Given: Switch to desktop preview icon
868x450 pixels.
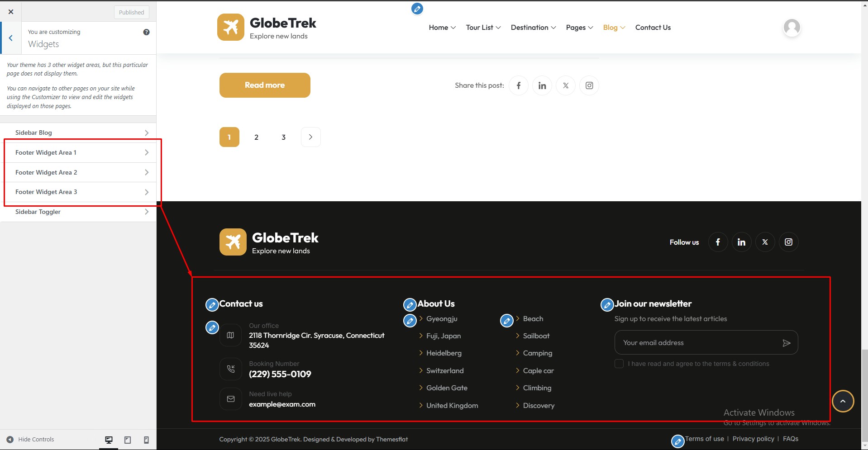Looking at the screenshot, I should pyautogui.click(x=109, y=440).
